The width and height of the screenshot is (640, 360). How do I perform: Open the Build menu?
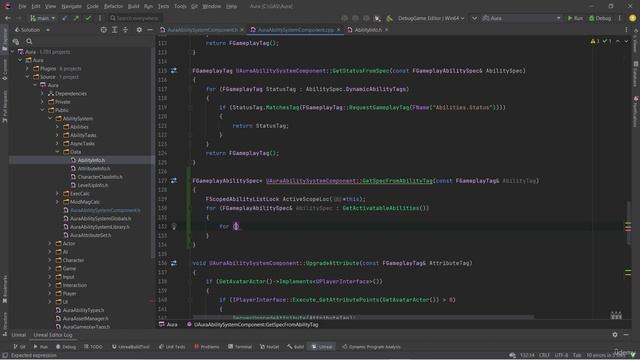tap(133, 7)
